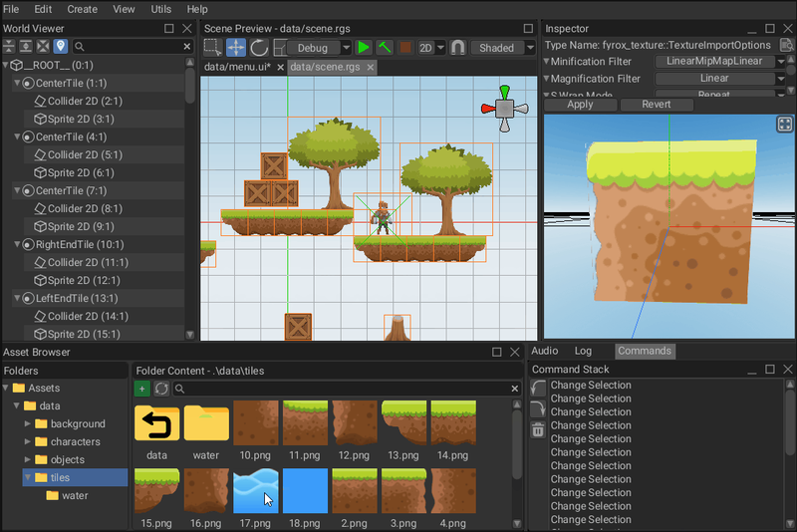
Task: Select the 17.png water tile thumbnail
Action: tap(256, 491)
